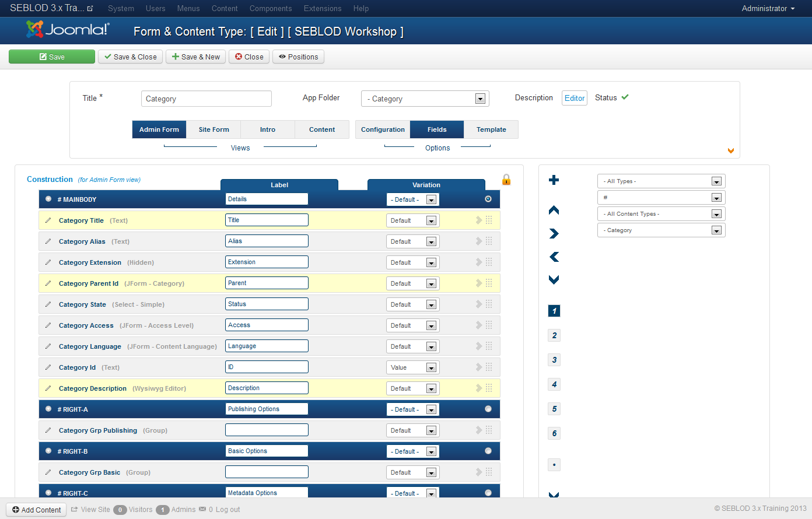
Task: Click the Title input field
Action: pyautogui.click(x=206, y=99)
